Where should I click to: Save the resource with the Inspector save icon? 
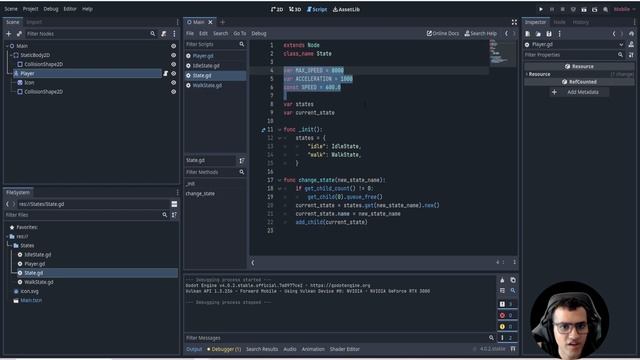click(549, 33)
